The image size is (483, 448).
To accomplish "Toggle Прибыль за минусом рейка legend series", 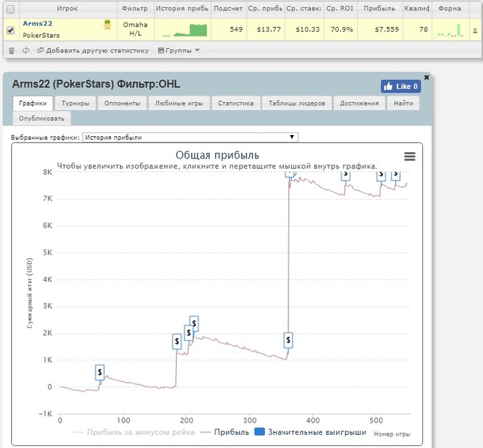I will 134,432.
